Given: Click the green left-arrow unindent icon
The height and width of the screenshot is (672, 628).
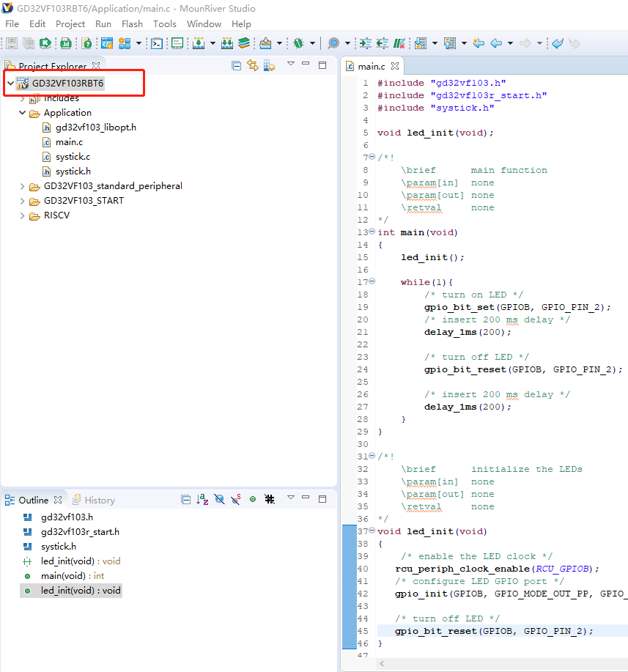Looking at the screenshot, I should (x=382, y=43).
